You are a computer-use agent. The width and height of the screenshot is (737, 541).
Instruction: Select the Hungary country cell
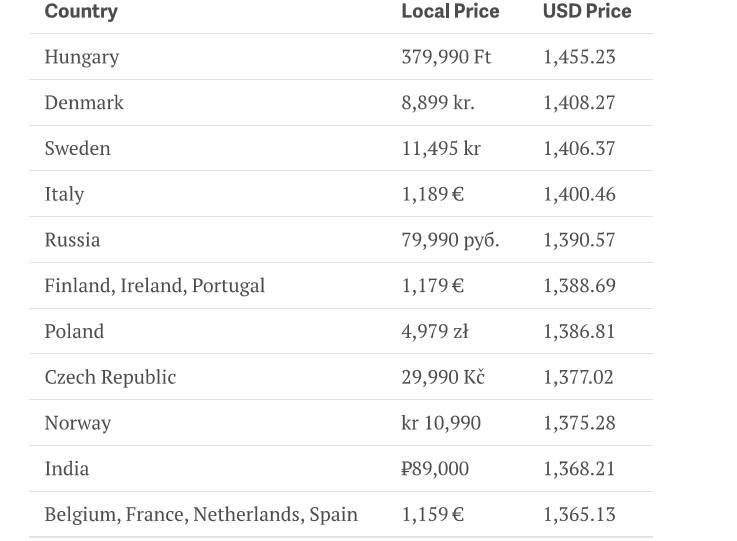82,57
